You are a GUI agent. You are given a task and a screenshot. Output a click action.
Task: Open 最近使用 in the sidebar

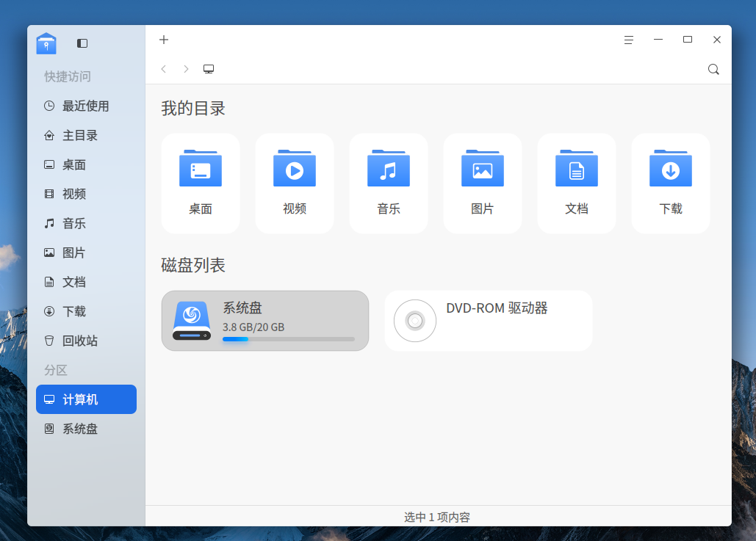pyautogui.click(x=86, y=106)
